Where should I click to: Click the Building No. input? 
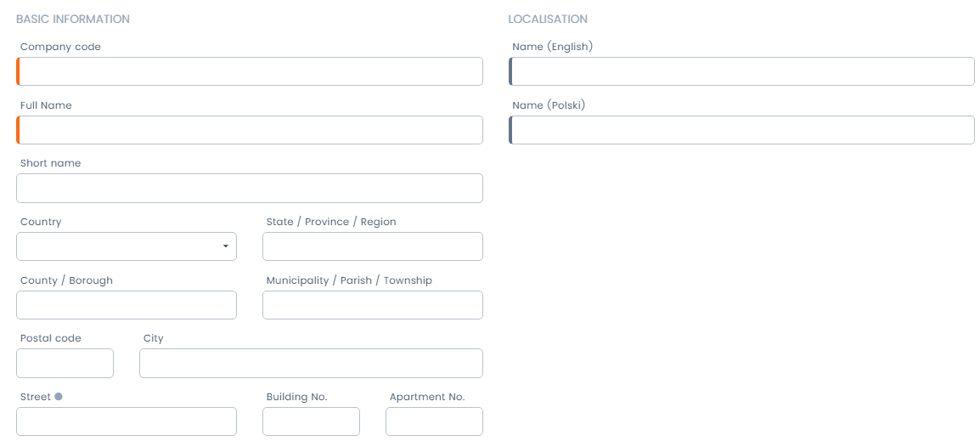click(311, 421)
